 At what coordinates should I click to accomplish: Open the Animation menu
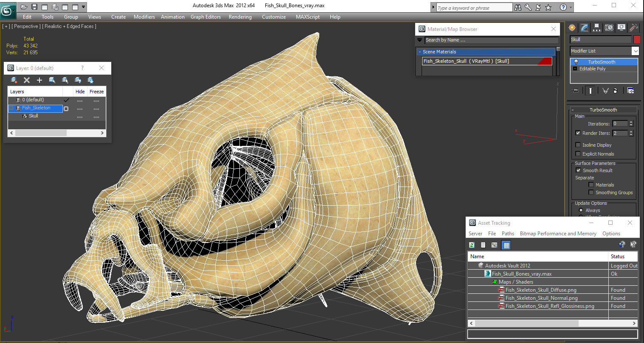click(173, 17)
